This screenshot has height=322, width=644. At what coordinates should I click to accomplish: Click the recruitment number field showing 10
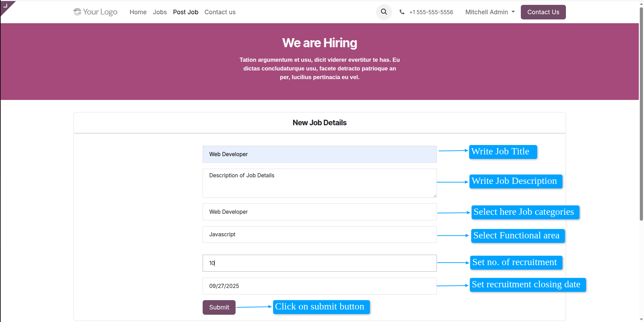(319, 263)
